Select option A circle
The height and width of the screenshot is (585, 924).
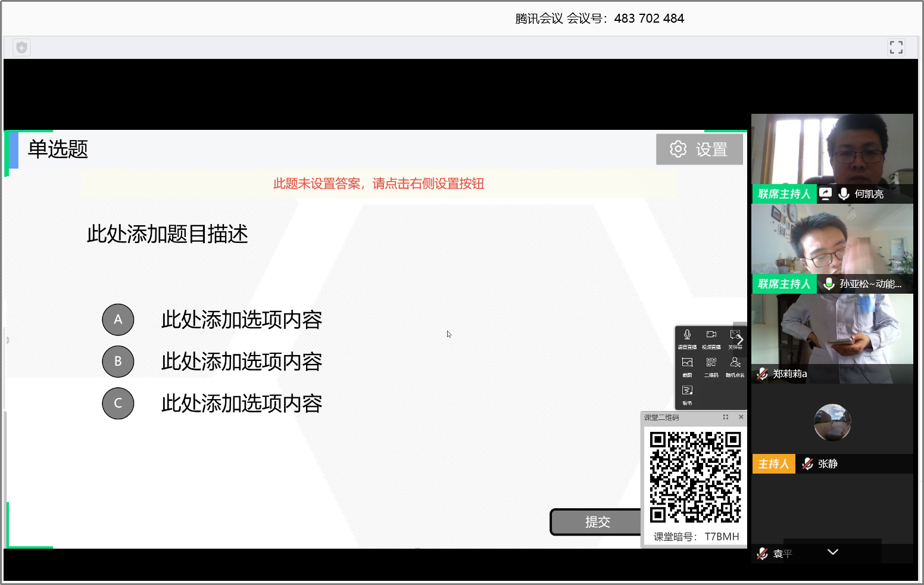[118, 319]
